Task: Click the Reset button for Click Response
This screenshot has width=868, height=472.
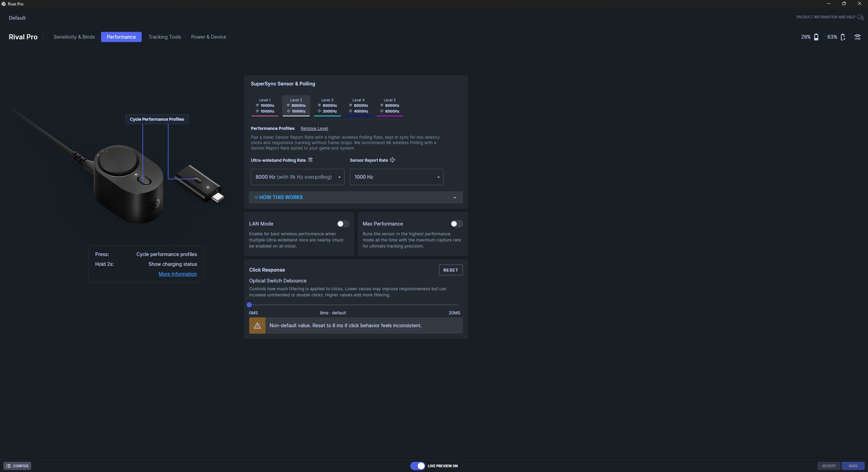Action: click(x=451, y=270)
